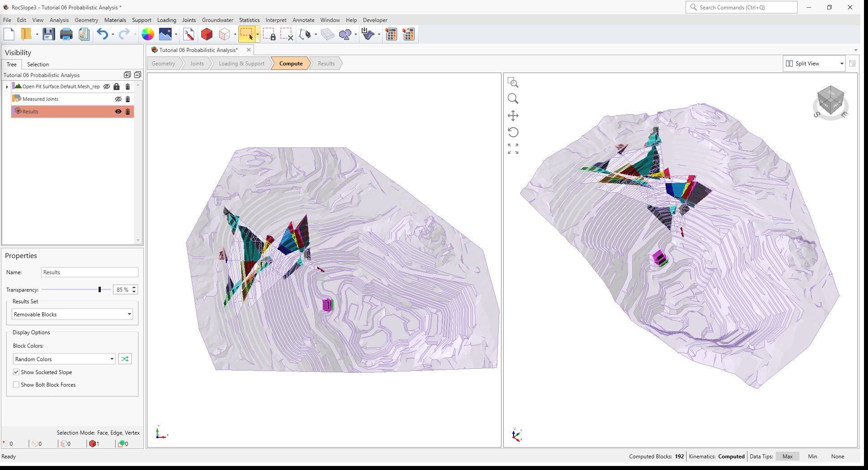Open the Analysis menu
The width and height of the screenshot is (868, 470).
(x=59, y=20)
